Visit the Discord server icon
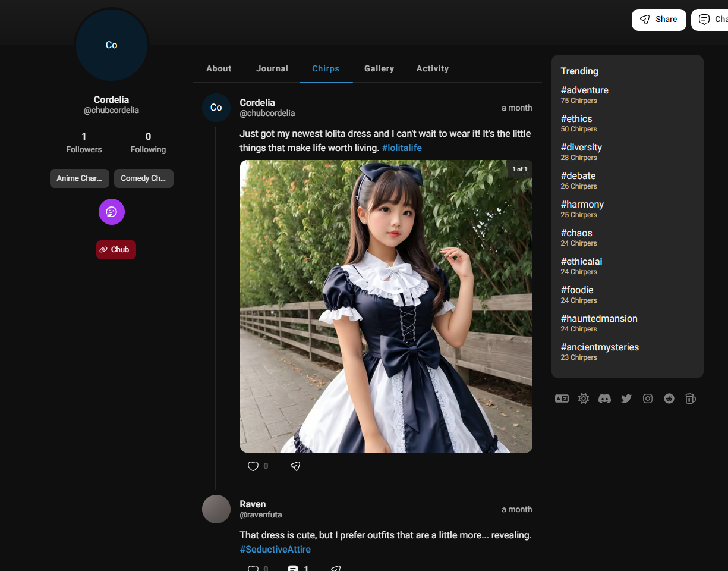 tap(604, 399)
